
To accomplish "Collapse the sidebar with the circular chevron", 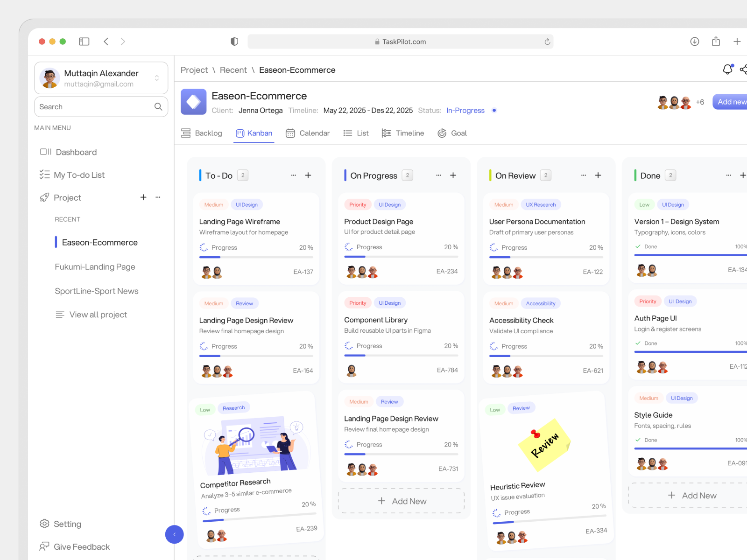I will point(174,534).
